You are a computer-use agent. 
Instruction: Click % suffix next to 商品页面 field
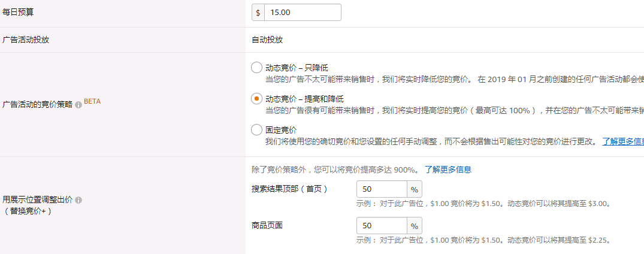point(415,226)
